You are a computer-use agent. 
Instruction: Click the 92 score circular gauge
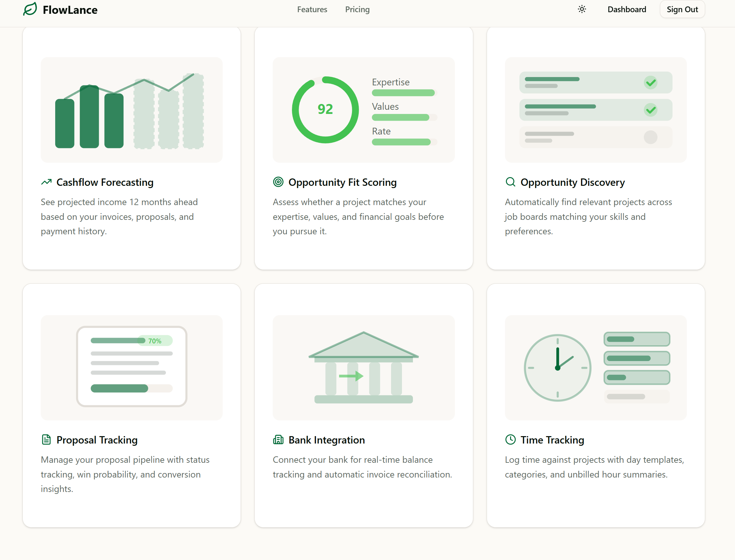coord(325,110)
